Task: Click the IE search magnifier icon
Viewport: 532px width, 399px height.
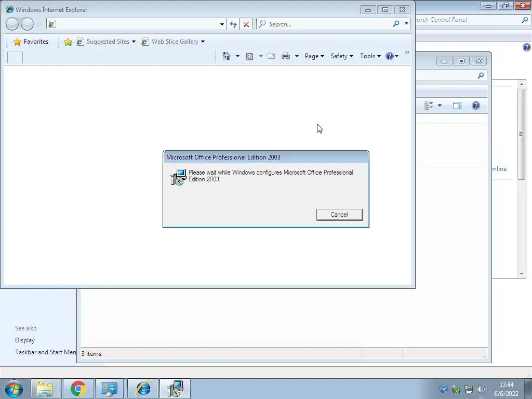Action: point(396,24)
